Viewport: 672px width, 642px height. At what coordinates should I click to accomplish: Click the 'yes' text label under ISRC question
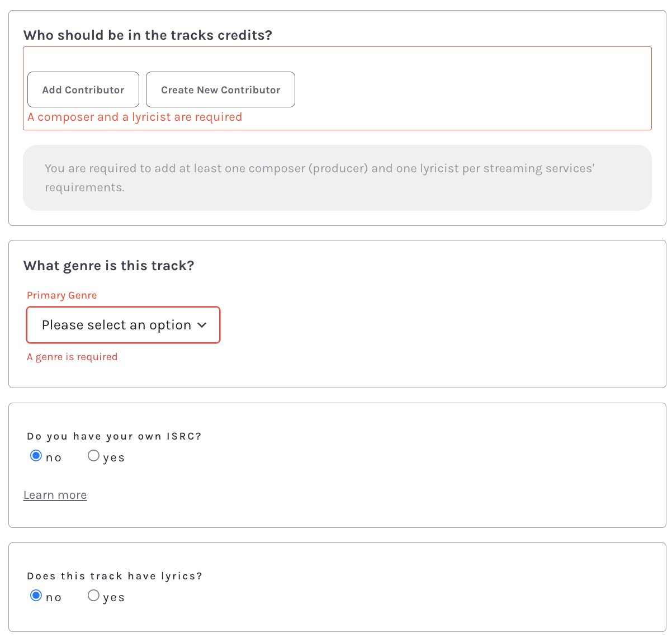point(113,457)
